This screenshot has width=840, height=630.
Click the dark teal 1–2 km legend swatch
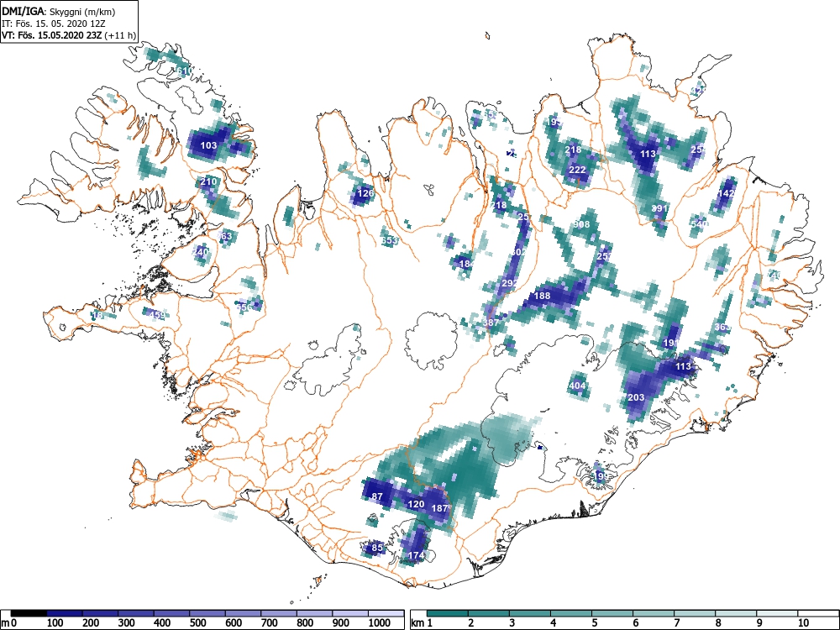click(x=448, y=613)
